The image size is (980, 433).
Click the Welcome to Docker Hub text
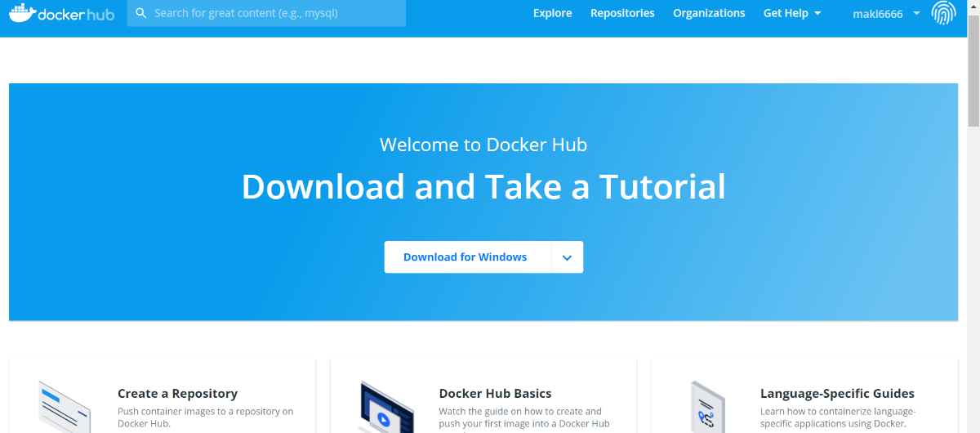point(483,145)
